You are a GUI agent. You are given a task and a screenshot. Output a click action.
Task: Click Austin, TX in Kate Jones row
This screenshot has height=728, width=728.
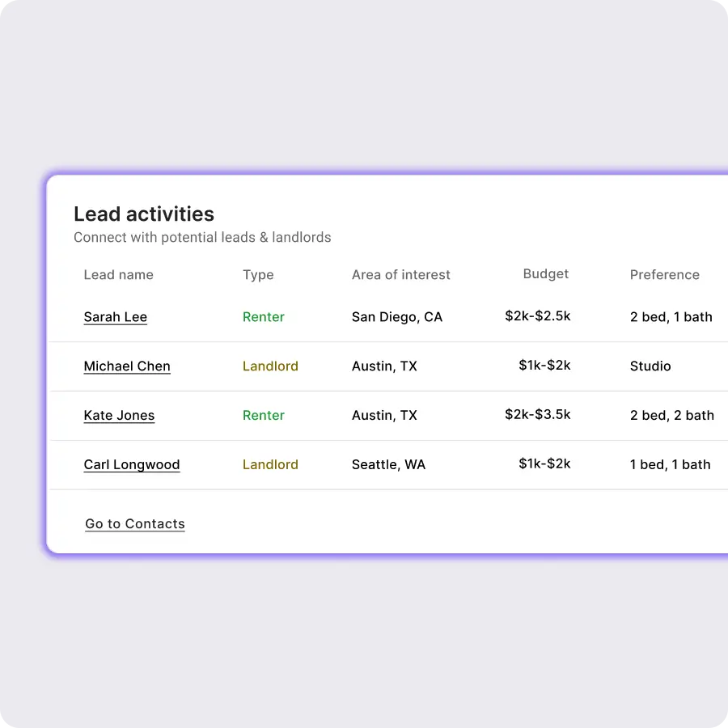[x=384, y=416]
